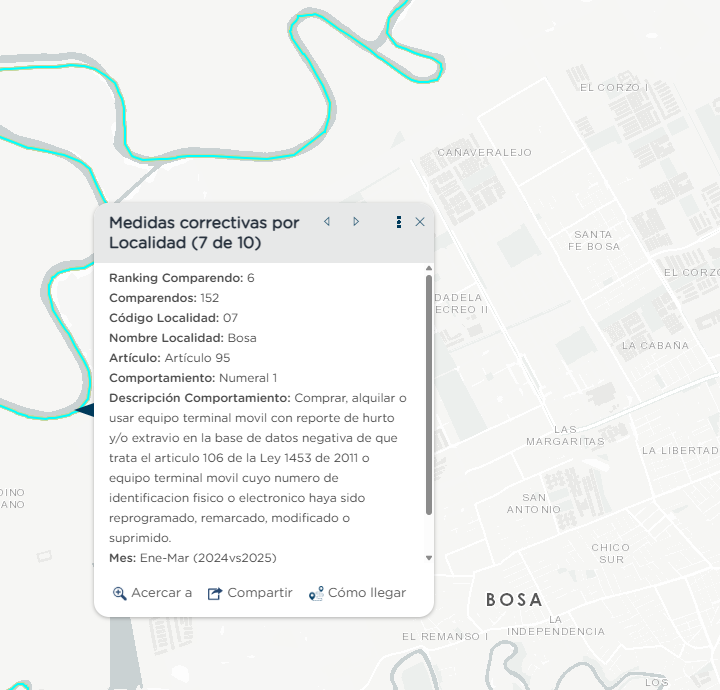Go to previous feature with left arrow

point(327,222)
